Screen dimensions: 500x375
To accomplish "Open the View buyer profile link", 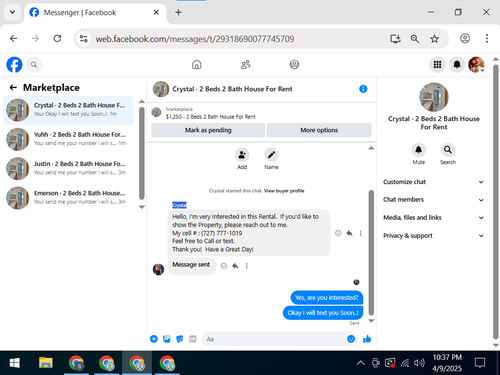I will [x=284, y=191].
